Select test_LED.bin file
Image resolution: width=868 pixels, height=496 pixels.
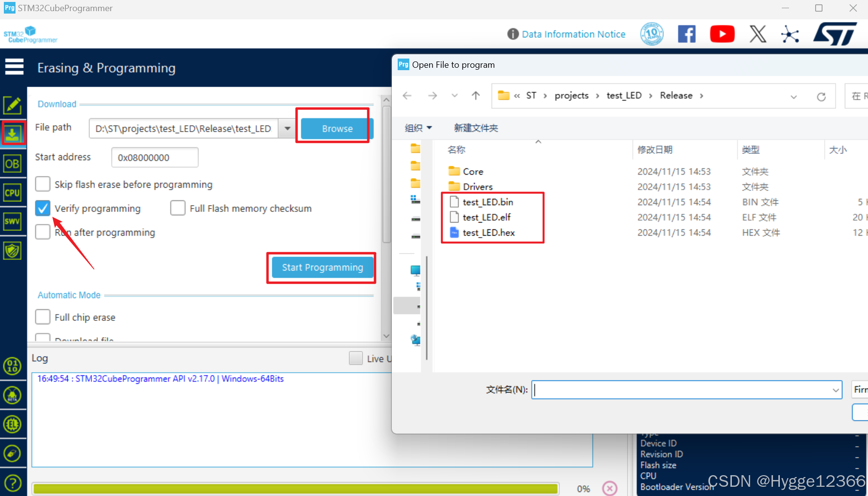click(488, 202)
